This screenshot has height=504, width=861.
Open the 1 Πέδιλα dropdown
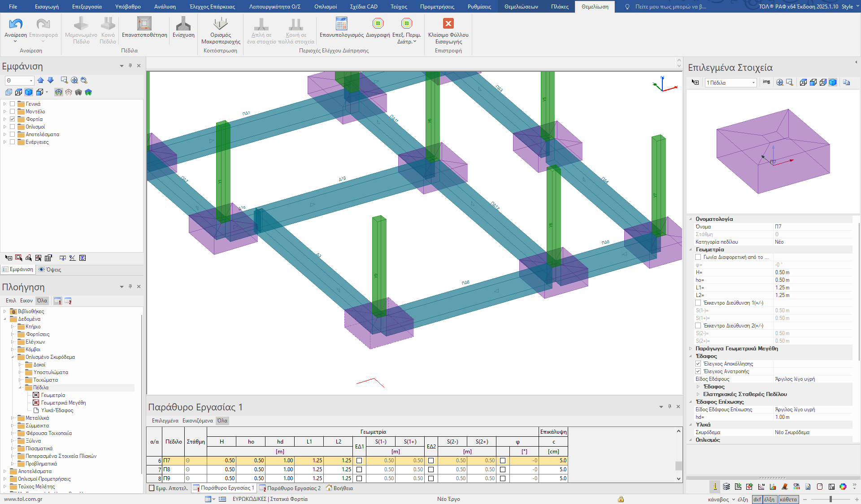753,82
